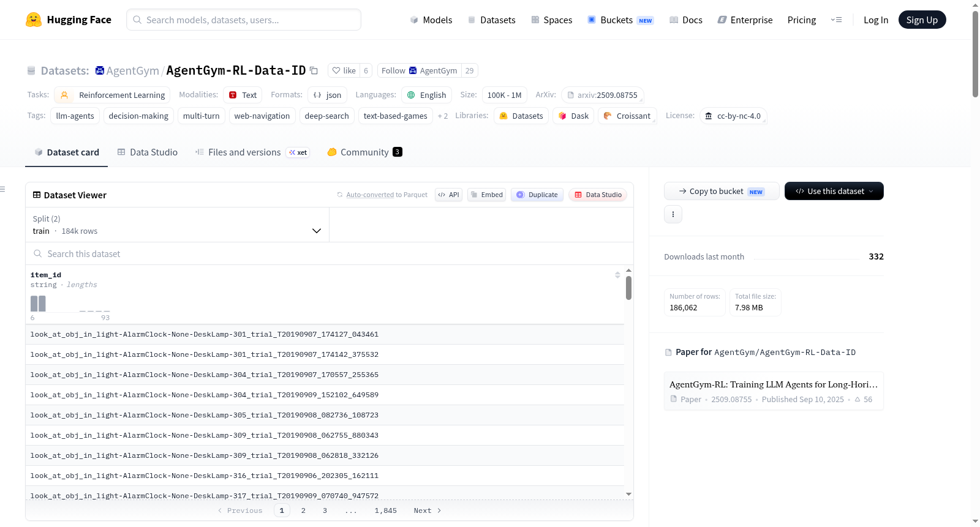Open the three-dot options button
Viewport: 980px width, 527px height.
tap(673, 214)
